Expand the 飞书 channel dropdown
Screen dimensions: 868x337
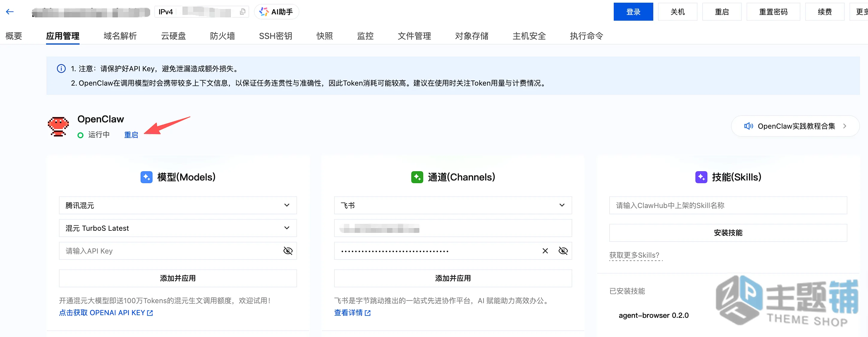(x=453, y=205)
